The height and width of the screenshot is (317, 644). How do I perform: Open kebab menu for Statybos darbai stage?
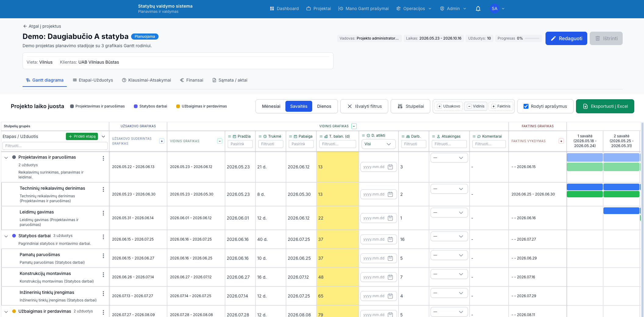(103, 237)
